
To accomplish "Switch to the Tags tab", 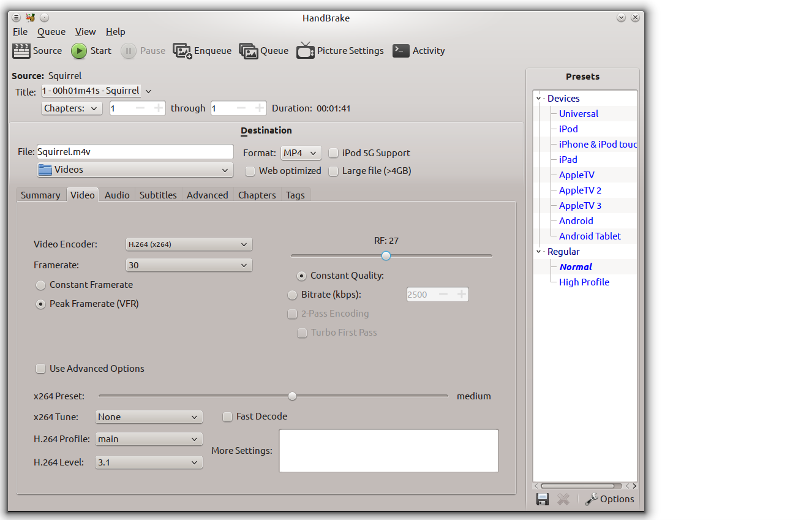I will 295,195.
